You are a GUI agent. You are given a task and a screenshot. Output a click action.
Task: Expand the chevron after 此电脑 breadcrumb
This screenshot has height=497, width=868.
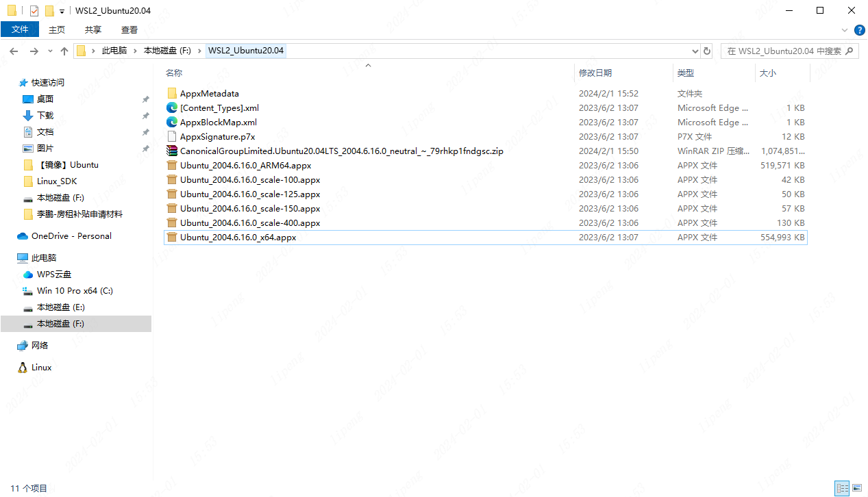click(135, 51)
